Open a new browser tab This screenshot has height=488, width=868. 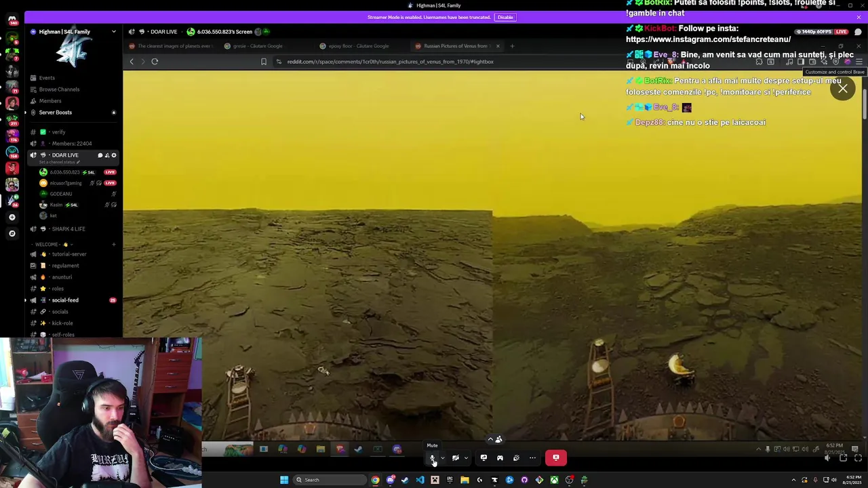512,46
